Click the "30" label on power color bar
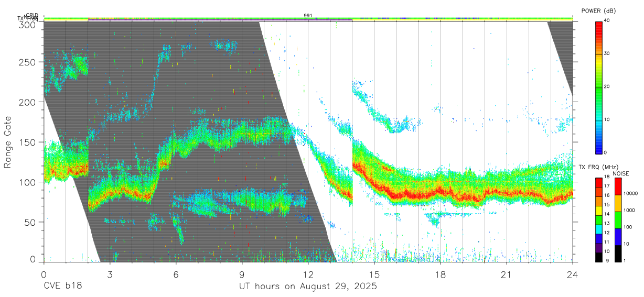This screenshot has height=297, width=644. 608,53
